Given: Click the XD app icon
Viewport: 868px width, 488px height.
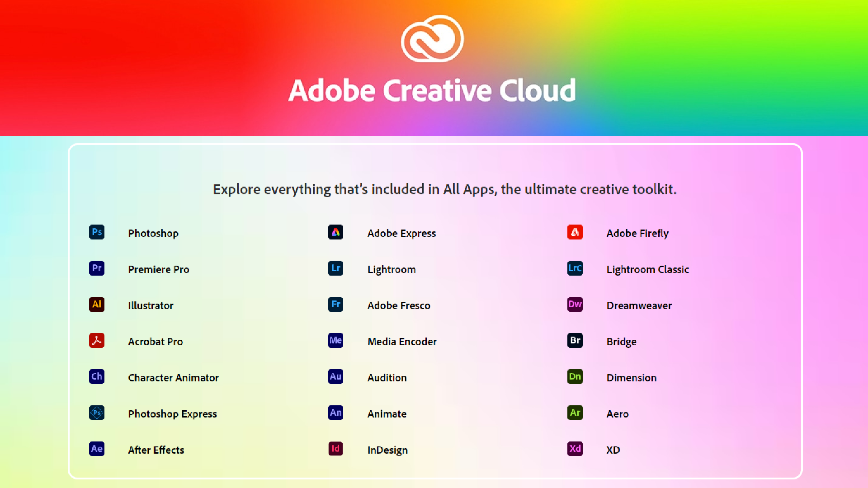Looking at the screenshot, I should [575, 449].
